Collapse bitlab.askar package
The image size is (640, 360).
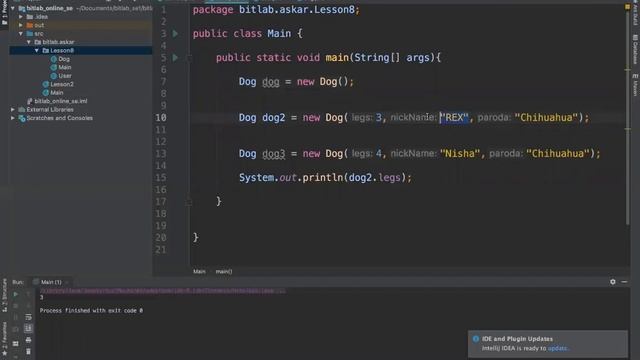[x=29, y=42]
